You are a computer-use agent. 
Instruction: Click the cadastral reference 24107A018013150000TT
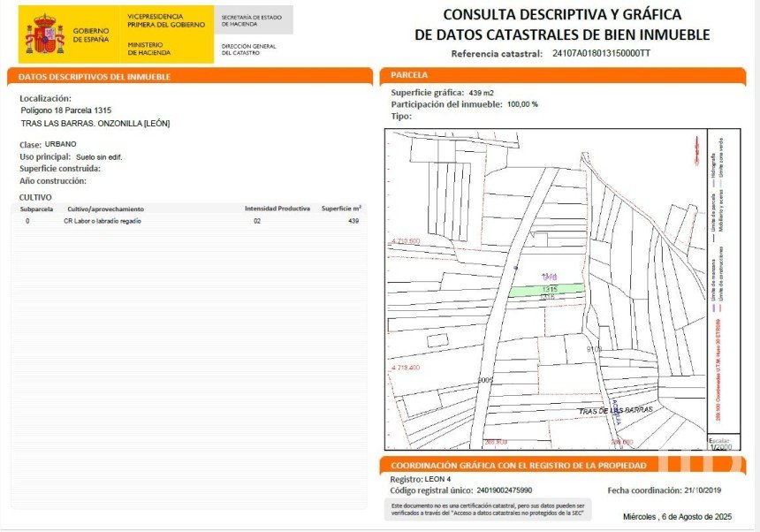pyautogui.click(x=600, y=54)
